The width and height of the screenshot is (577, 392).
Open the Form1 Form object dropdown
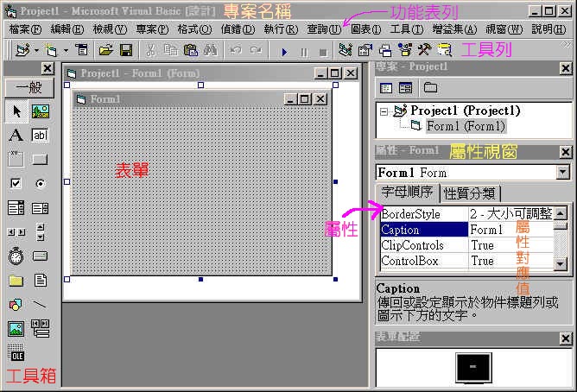click(563, 172)
